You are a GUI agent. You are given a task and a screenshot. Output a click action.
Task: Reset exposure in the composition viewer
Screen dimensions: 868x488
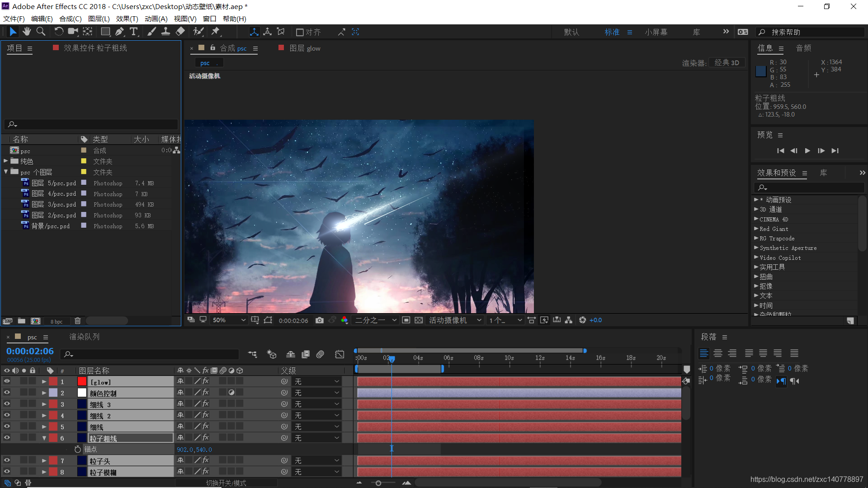pos(582,320)
